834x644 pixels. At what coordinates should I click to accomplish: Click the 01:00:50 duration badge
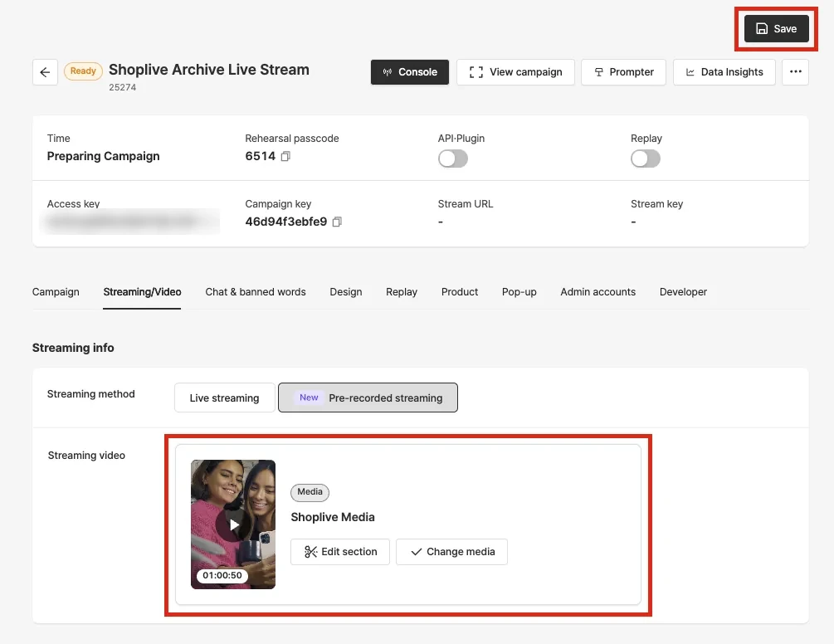222,575
